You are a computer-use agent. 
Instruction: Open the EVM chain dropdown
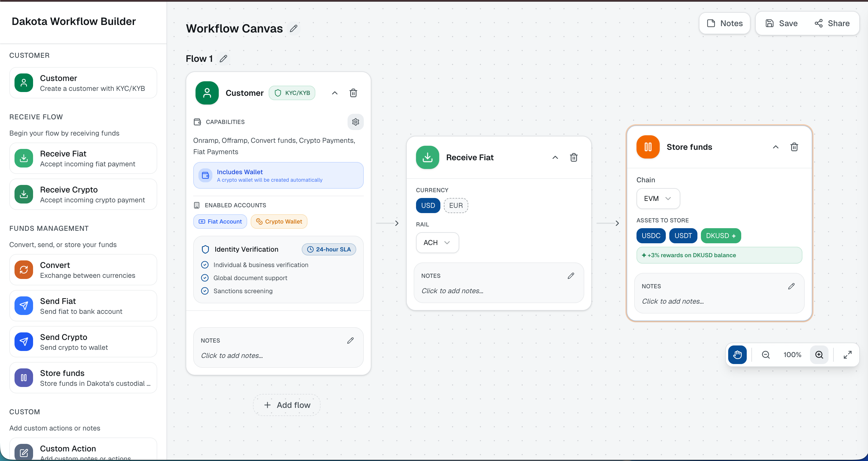coord(657,198)
